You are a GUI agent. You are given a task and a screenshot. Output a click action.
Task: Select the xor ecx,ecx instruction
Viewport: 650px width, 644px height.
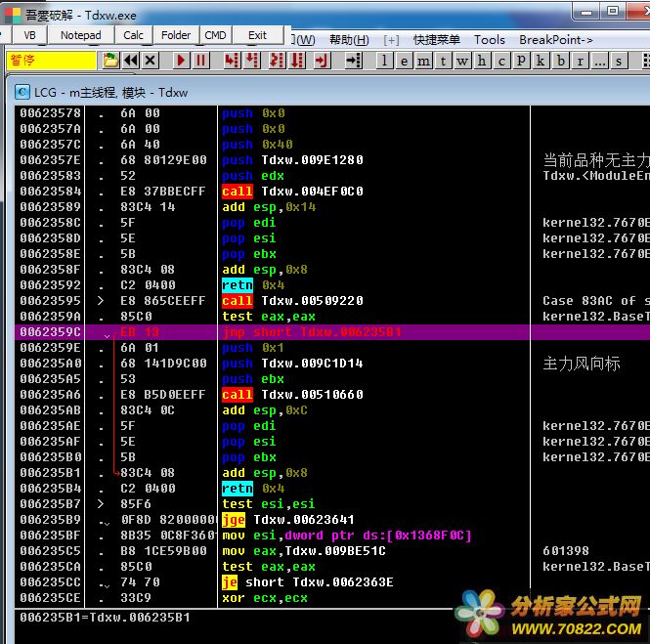pos(265,598)
